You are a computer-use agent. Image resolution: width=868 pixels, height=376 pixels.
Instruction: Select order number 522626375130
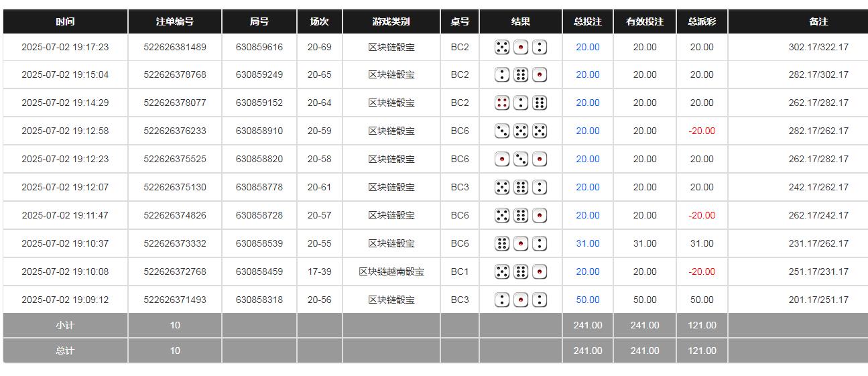click(x=174, y=187)
